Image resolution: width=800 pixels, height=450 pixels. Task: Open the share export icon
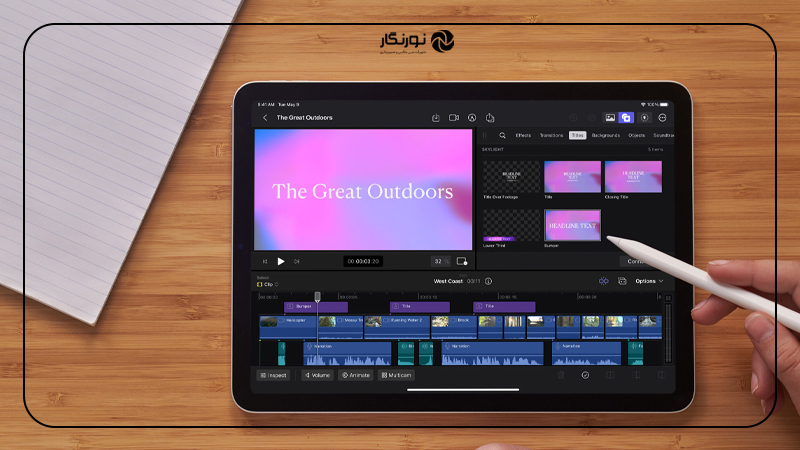pos(490,118)
